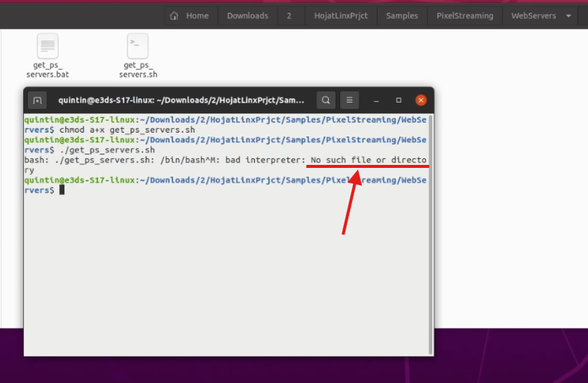Open the HojatLinxPrjct breadcrumb folder
The width and height of the screenshot is (588, 383).
(341, 16)
